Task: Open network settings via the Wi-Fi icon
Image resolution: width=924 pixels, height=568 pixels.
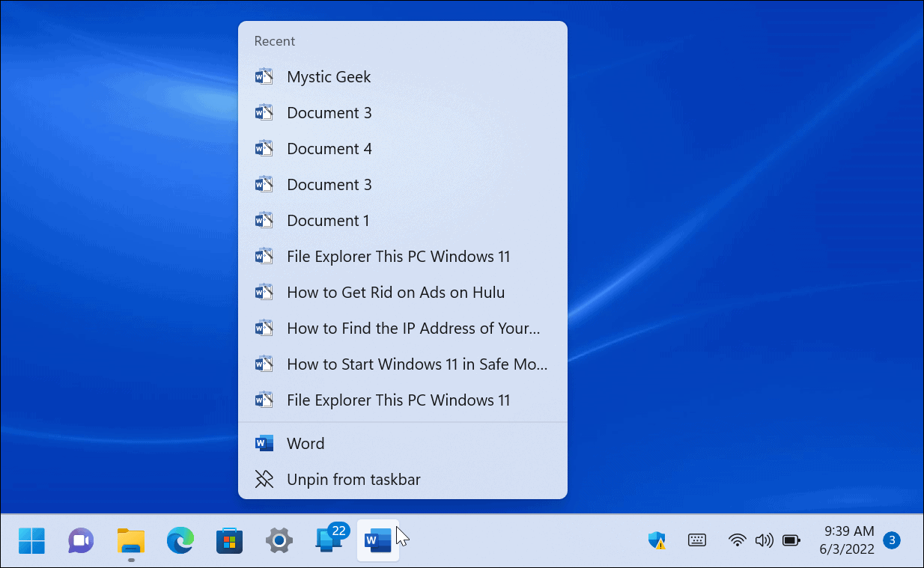Action: click(x=737, y=540)
